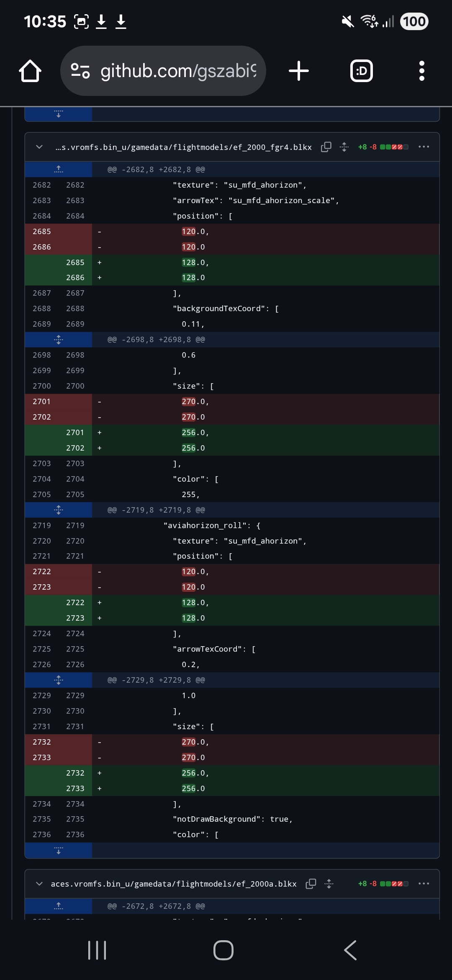The height and width of the screenshot is (980, 452).
Task: Open file options menu for ef_2000_fgr4.blkx
Action: point(424,147)
